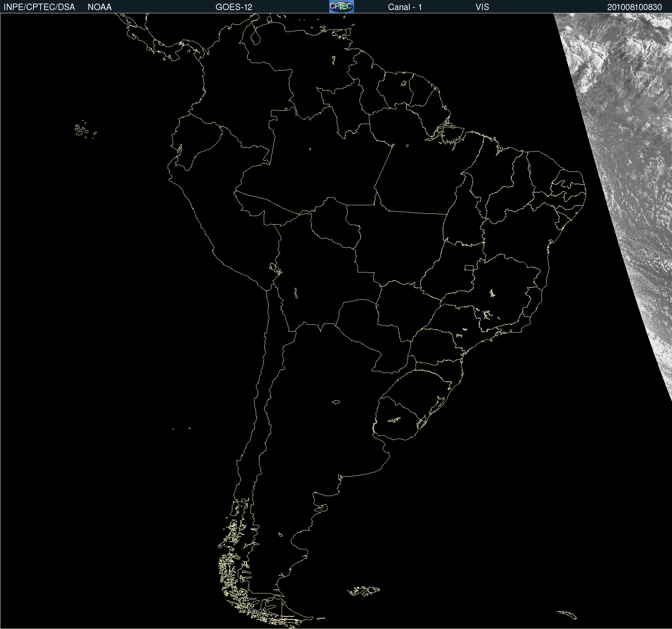This screenshot has height=629, width=672.
Task: Click the VIS channel label
Action: pos(482,7)
